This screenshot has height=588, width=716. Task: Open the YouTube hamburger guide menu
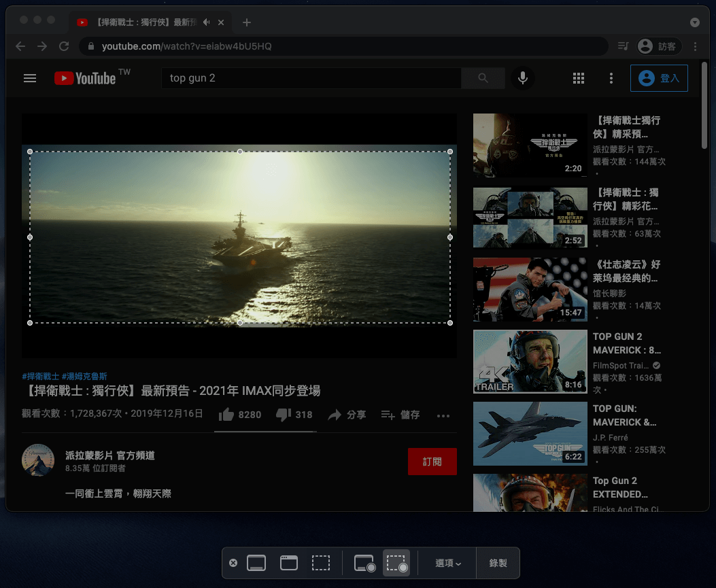[x=30, y=78]
